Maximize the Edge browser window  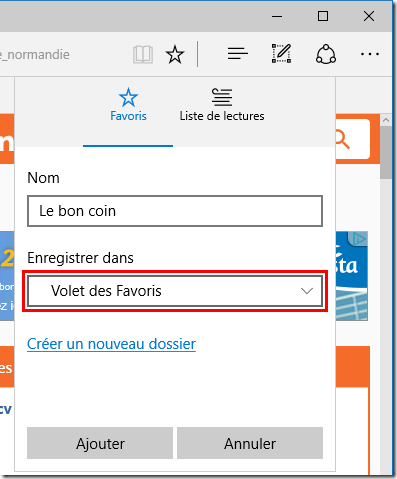(x=323, y=16)
